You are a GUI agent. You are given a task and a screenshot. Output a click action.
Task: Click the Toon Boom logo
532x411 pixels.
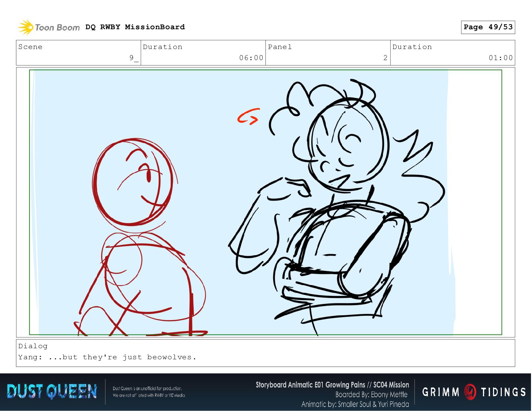tap(49, 27)
